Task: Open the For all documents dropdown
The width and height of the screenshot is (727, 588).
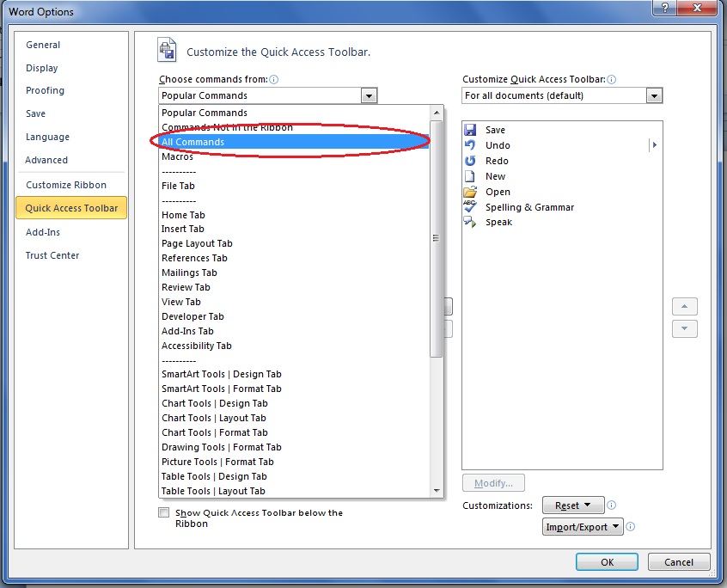Action: (656, 95)
